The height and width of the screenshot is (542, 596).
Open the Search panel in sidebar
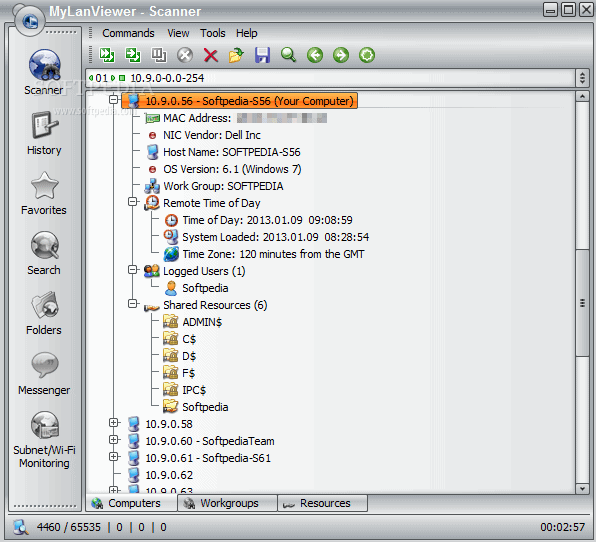44,253
